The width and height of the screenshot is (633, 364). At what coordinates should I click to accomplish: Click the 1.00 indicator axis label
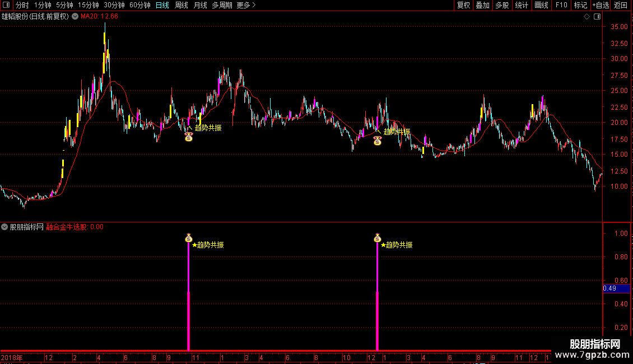[621, 234]
